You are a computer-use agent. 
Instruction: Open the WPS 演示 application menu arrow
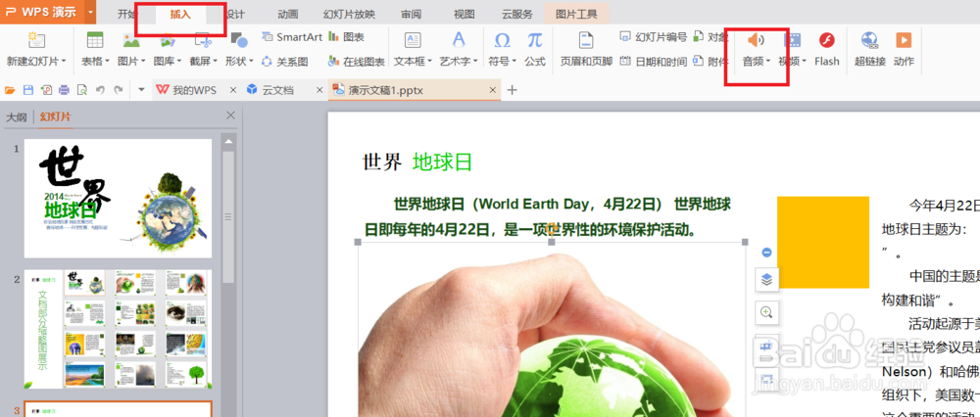(x=91, y=12)
